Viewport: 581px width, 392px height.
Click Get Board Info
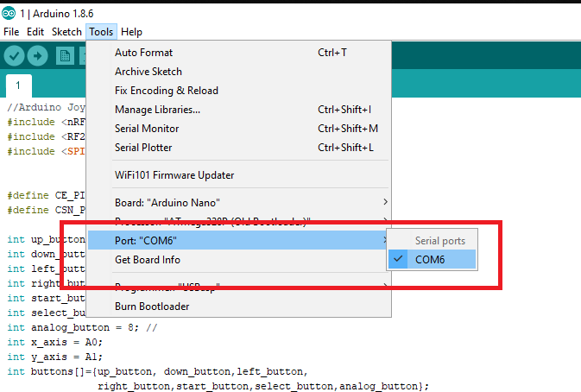coord(148,260)
